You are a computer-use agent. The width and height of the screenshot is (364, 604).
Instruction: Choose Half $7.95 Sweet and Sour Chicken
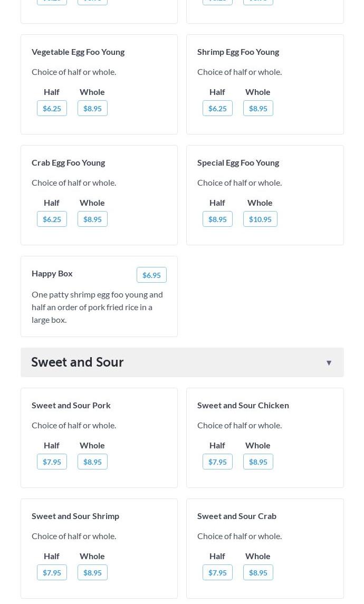click(217, 462)
